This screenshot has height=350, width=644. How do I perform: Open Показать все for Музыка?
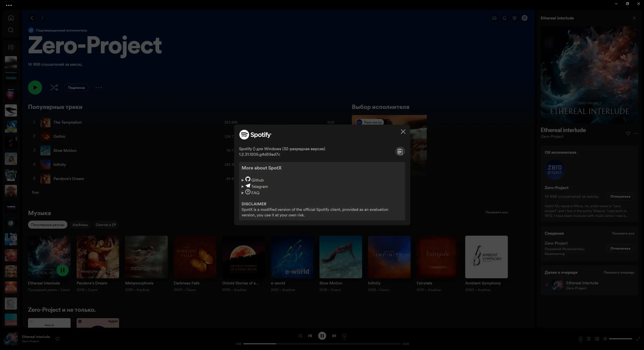496,212
